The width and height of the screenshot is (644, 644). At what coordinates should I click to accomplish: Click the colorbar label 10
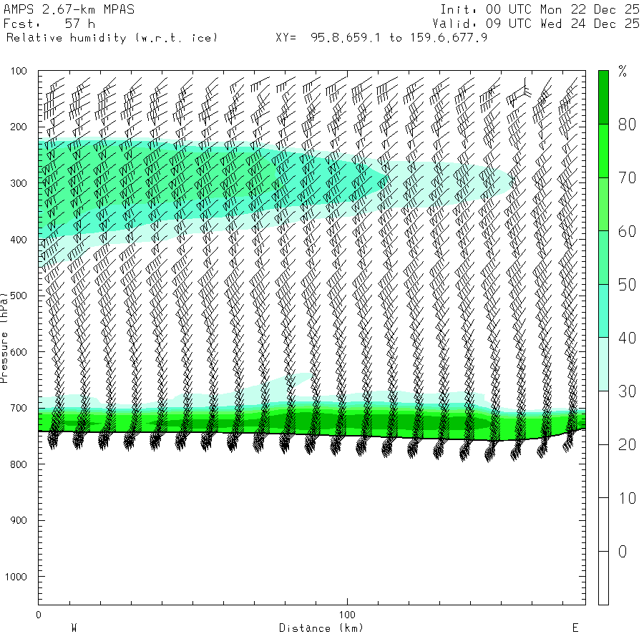click(x=627, y=498)
